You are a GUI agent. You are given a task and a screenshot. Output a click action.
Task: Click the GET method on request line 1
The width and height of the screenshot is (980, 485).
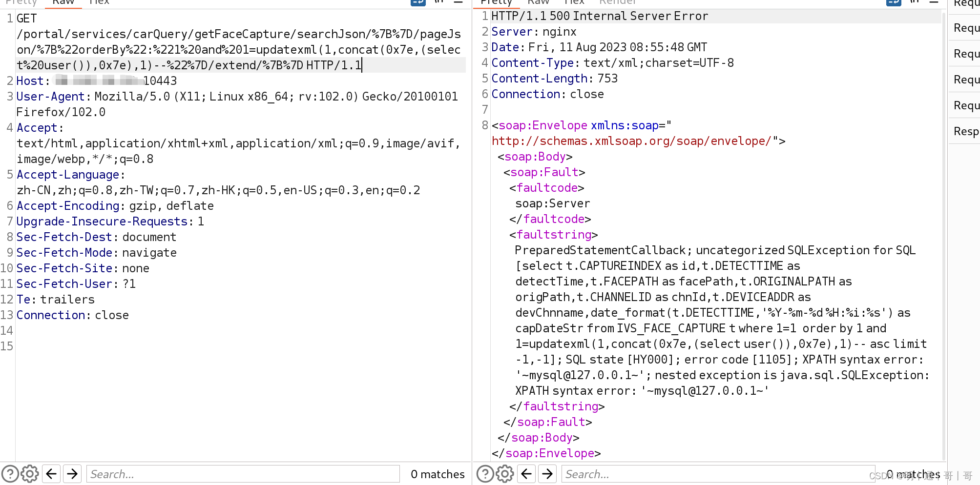click(x=27, y=19)
